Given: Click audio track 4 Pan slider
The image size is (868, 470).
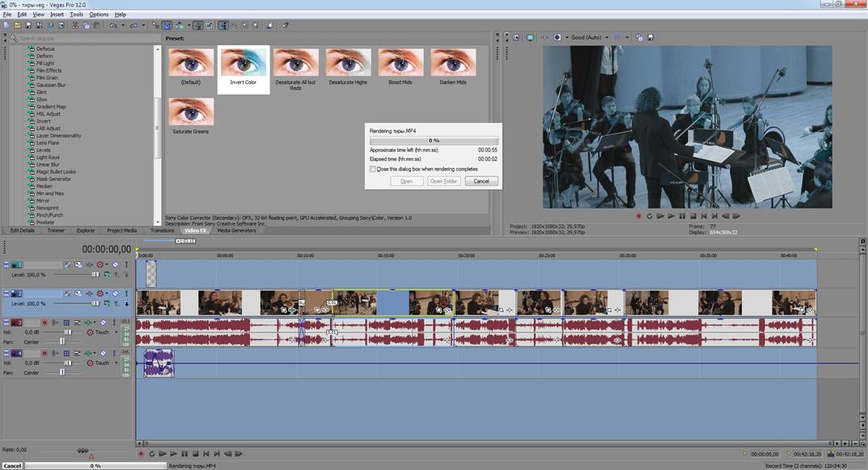Looking at the screenshot, I should click(62, 373).
